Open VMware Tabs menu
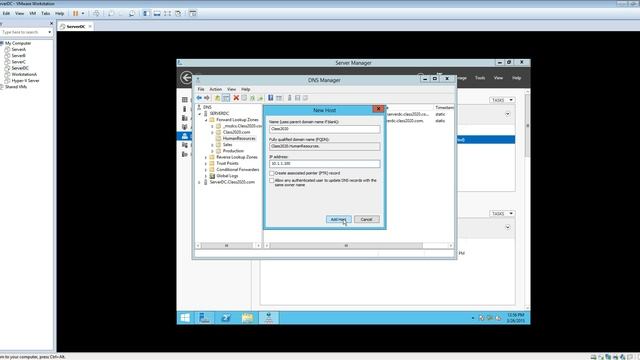Viewport: 640px width, 360px height. (46, 13)
